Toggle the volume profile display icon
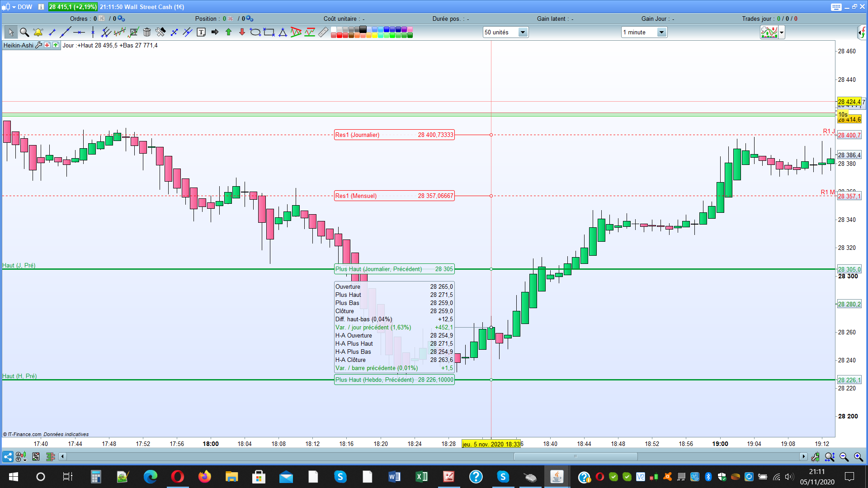Image resolution: width=868 pixels, height=488 pixels. (51, 457)
